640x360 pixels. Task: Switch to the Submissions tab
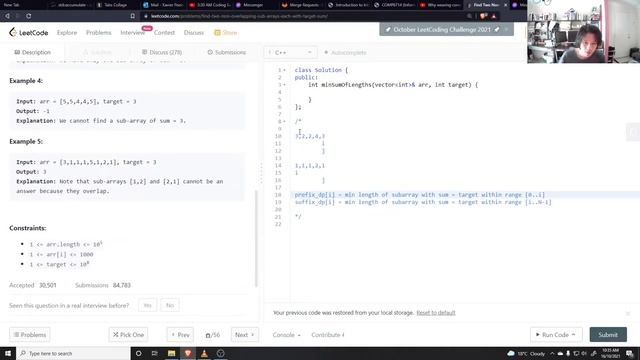(x=227, y=52)
